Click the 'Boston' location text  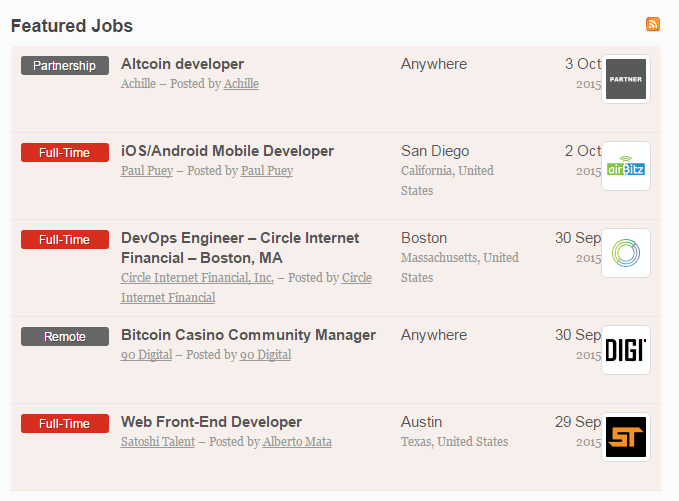pyautogui.click(x=424, y=238)
